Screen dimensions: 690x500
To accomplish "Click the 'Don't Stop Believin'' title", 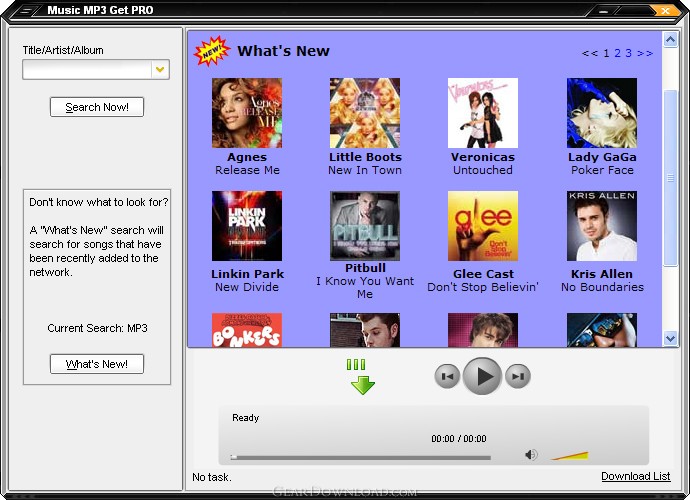I will tap(483, 287).
